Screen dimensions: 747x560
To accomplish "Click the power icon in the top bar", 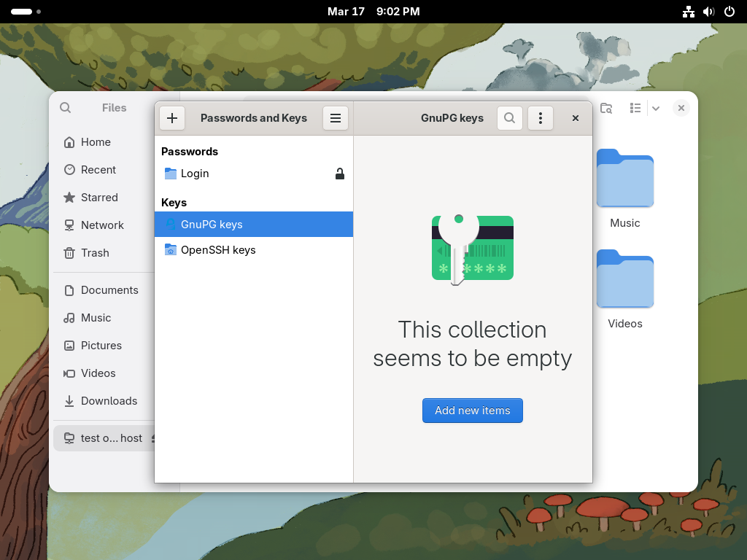I will (729, 12).
